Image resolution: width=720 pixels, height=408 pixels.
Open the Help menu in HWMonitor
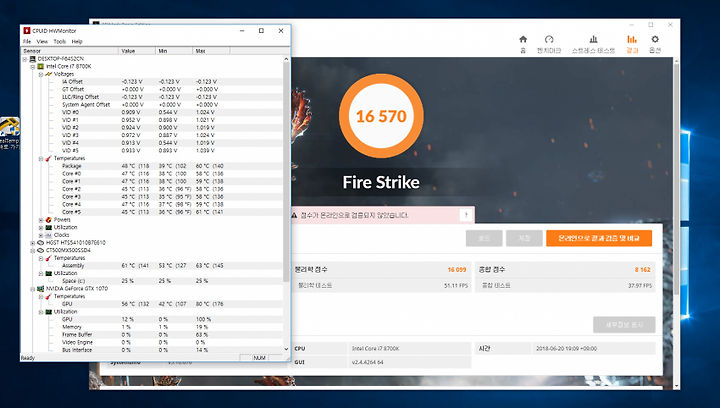[77, 41]
